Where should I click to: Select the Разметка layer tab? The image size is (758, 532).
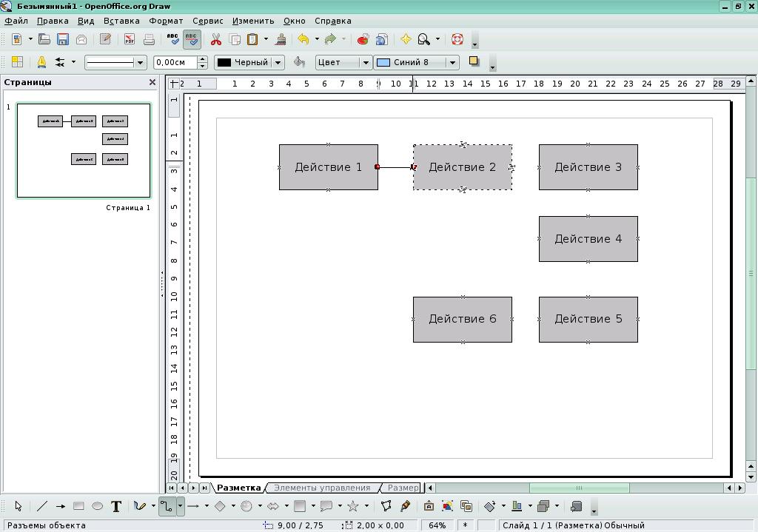[x=238, y=488]
